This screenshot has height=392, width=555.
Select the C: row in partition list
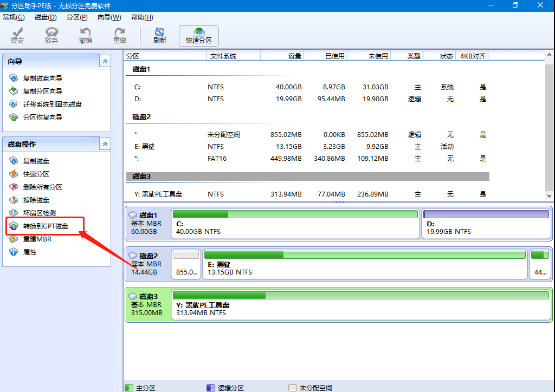[308, 87]
